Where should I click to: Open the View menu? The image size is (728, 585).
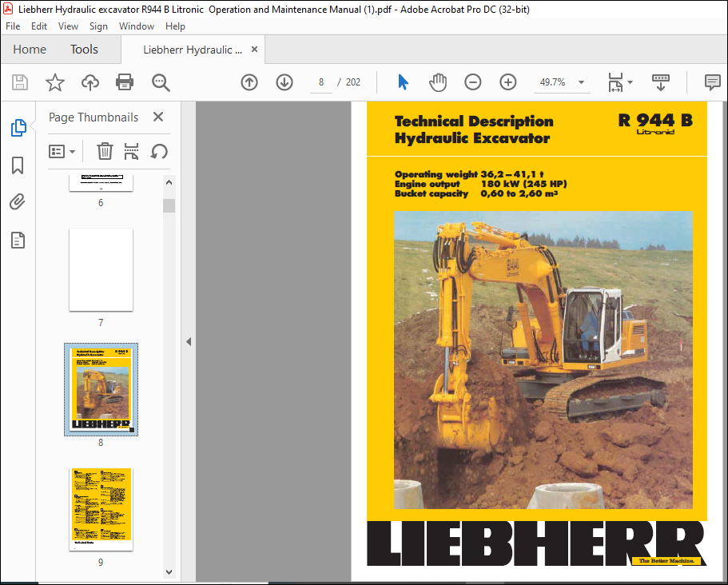[x=68, y=26]
